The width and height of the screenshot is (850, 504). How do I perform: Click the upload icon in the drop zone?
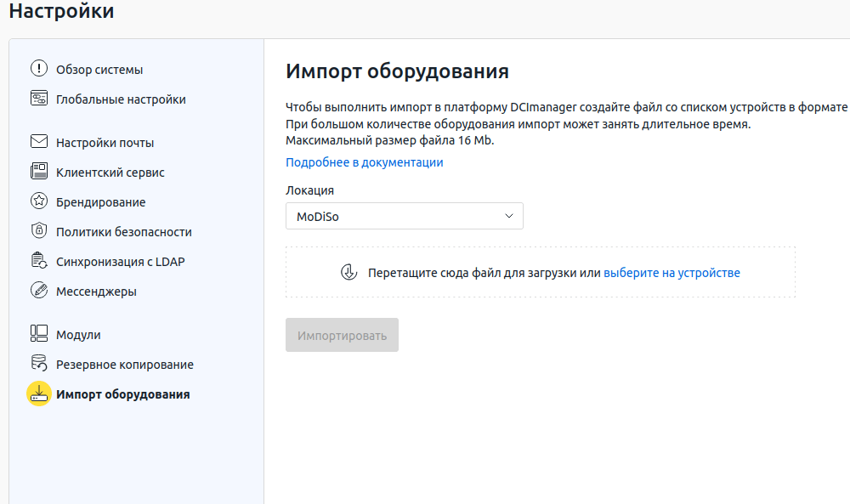point(348,273)
